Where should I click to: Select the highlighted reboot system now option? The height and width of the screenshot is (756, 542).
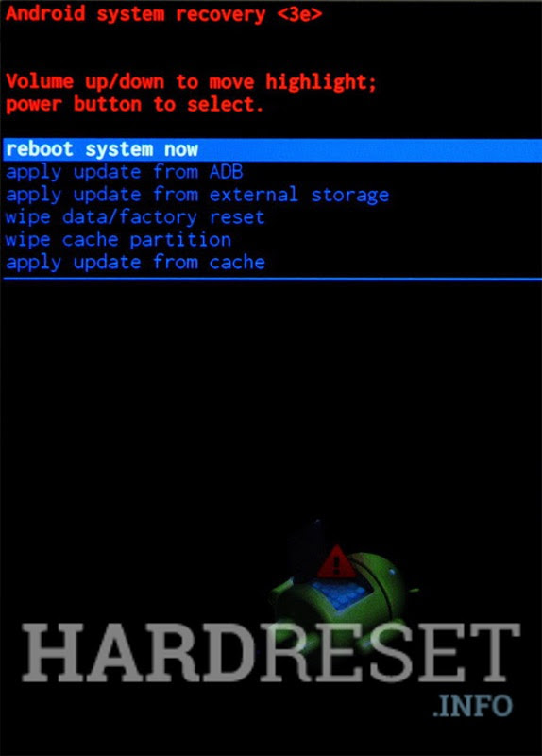coord(272,150)
